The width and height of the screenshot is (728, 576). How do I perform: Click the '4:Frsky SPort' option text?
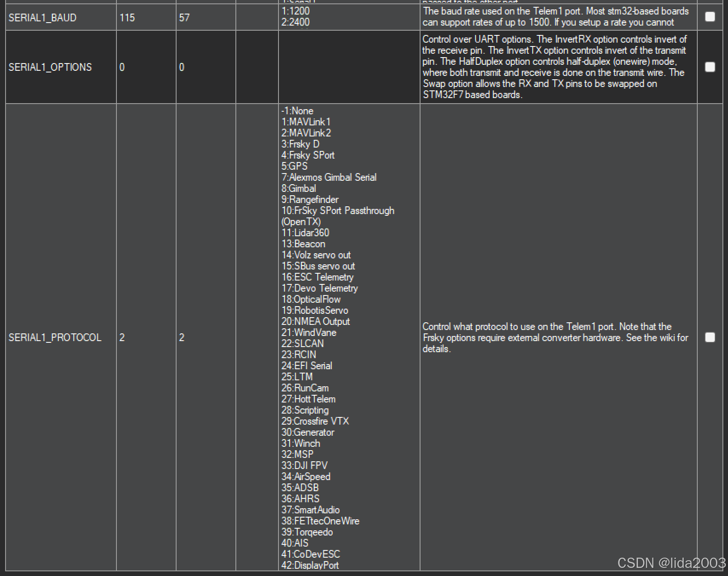[308, 155]
